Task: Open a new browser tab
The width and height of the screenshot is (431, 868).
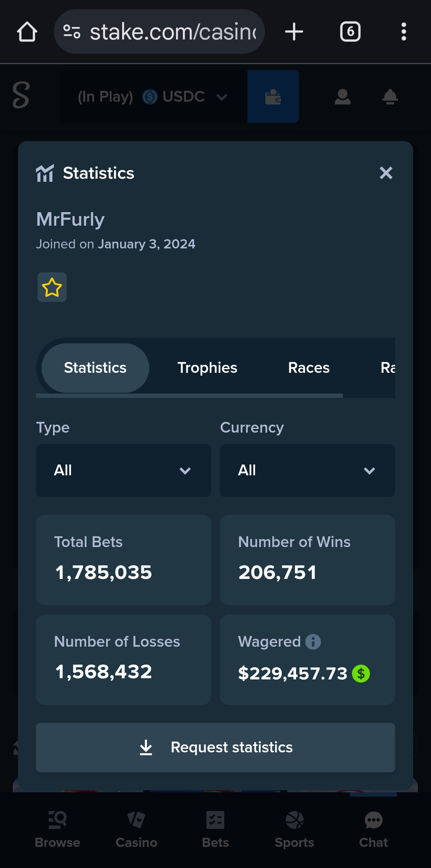Action: tap(294, 32)
